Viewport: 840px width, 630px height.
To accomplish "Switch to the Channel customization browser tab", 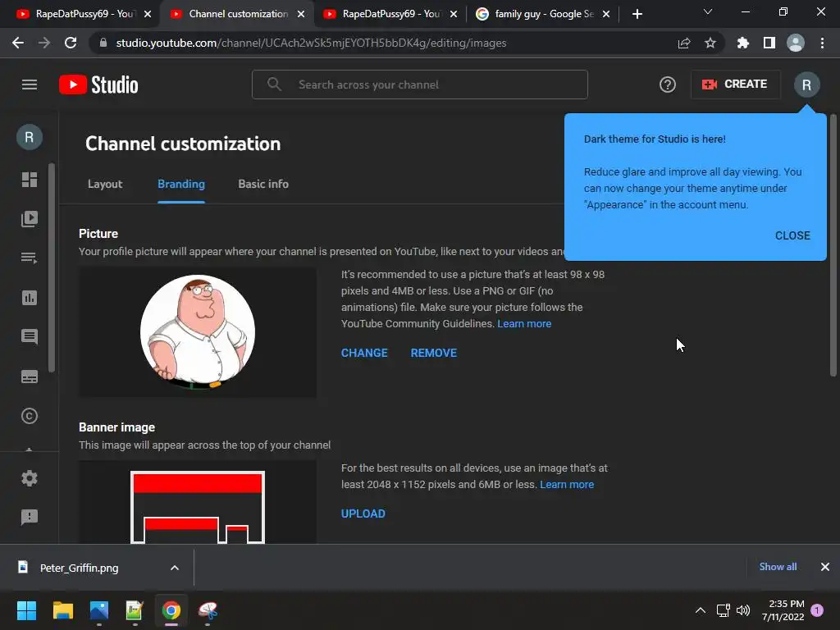I will (238, 14).
